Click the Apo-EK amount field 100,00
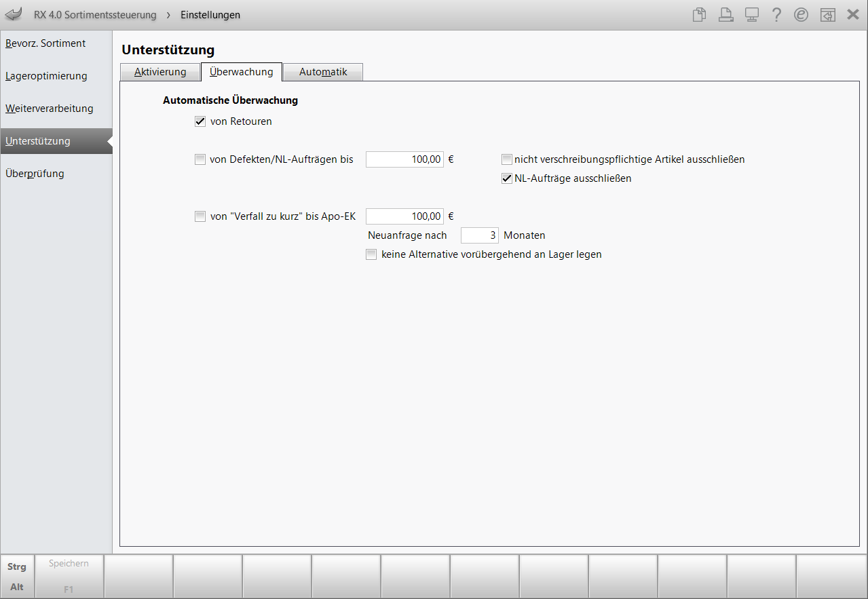This screenshot has height=599, width=868. tap(404, 216)
